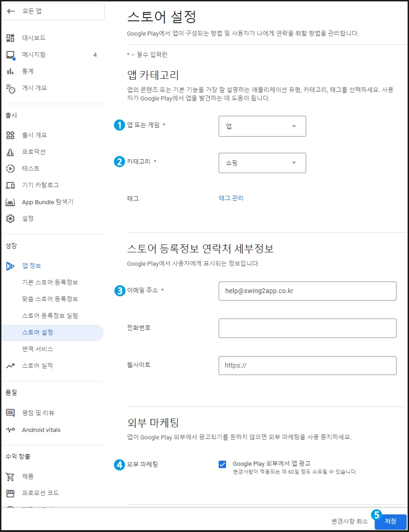Expand the 앱 또는 게임 dropdown
Screen dimensions: 409x532
pyautogui.click(x=262, y=126)
